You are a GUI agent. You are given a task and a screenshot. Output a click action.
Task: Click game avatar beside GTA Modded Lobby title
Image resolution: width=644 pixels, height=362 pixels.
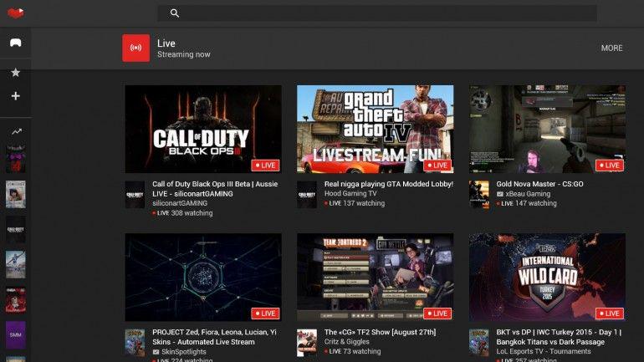coord(307,195)
